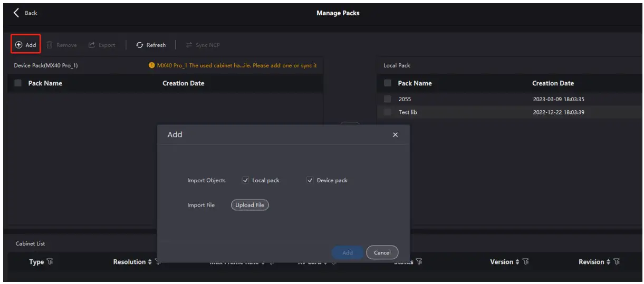
Task: Check the box for pack 2055
Action: coord(388,99)
